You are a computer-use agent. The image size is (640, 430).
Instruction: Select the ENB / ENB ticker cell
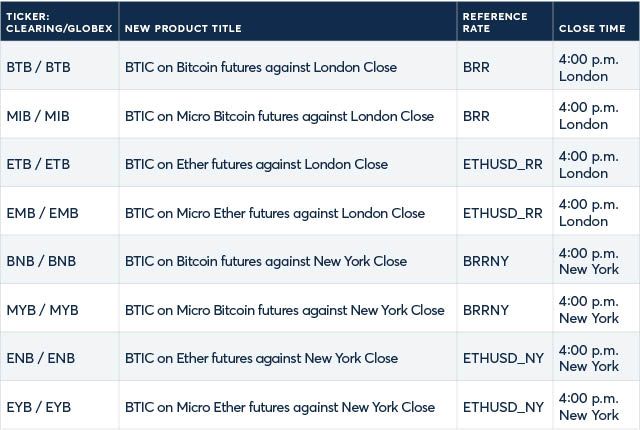tap(41, 358)
